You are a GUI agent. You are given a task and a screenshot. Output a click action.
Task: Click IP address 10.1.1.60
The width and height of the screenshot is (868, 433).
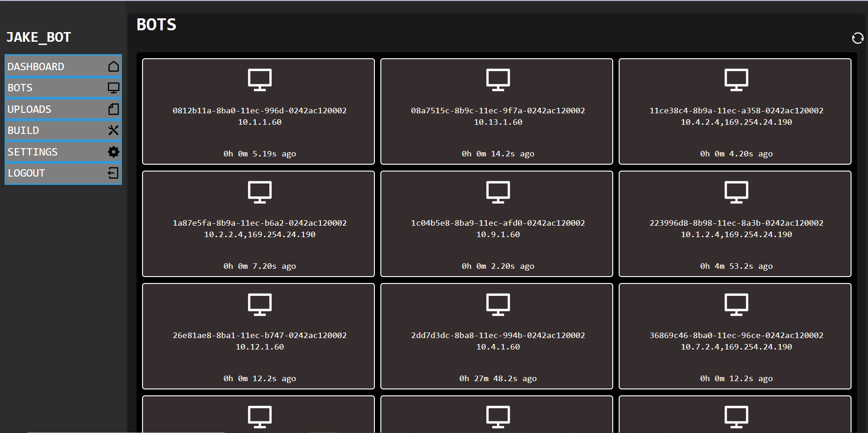(x=260, y=122)
